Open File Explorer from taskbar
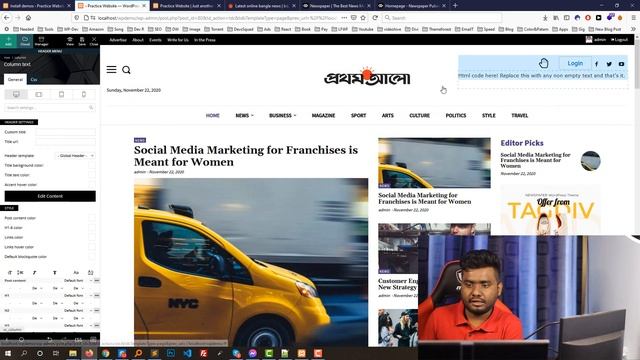Screen dimensions: 640x360 coord(73,353)
